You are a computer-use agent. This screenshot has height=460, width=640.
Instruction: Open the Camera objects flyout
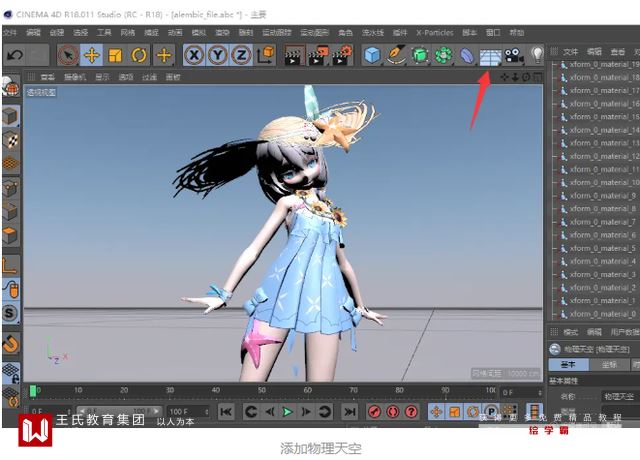[x=514, y=55]
